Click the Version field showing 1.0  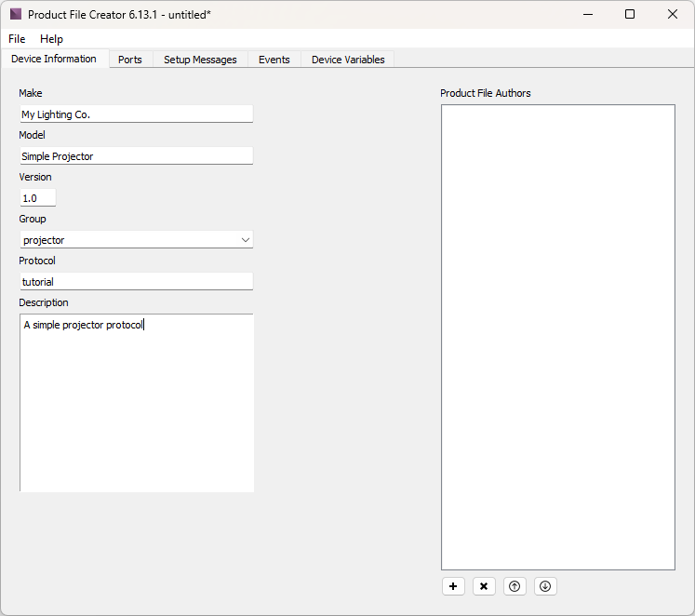38,198
